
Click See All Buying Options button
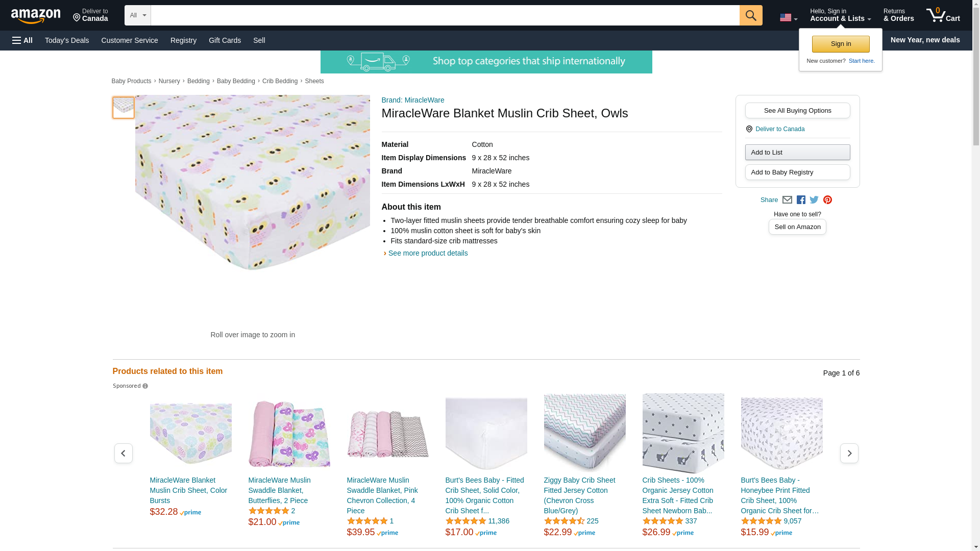tap(797, 111)
